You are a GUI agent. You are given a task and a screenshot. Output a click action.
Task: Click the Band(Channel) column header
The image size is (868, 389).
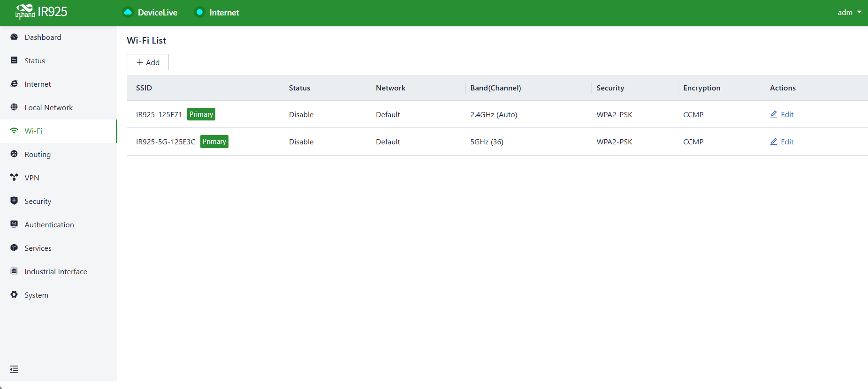pos(495,88)
